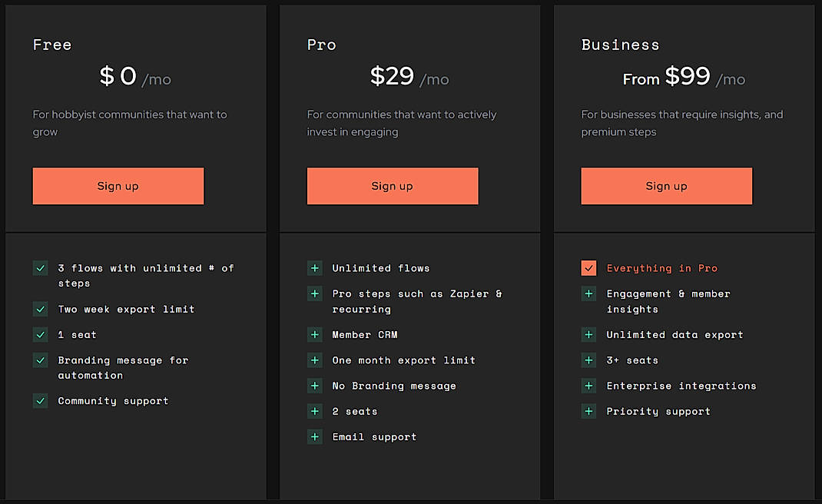The width and height of the screenshot is (822, 504).
Task: Click the checkmark beside "3 flows with unlimited # of steps"
Action: click(x=40, y=268)
